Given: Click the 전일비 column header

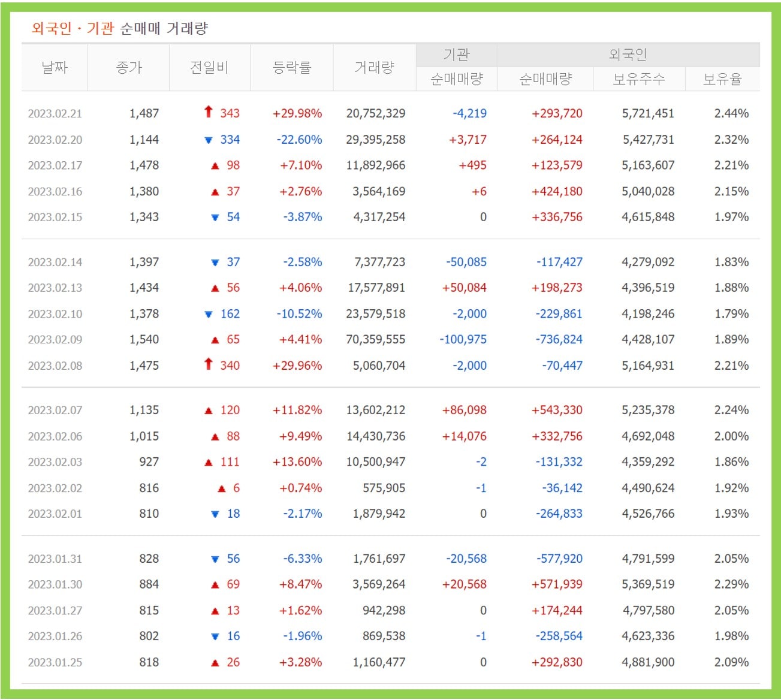Looking at the screenshot, I should 210,67.
